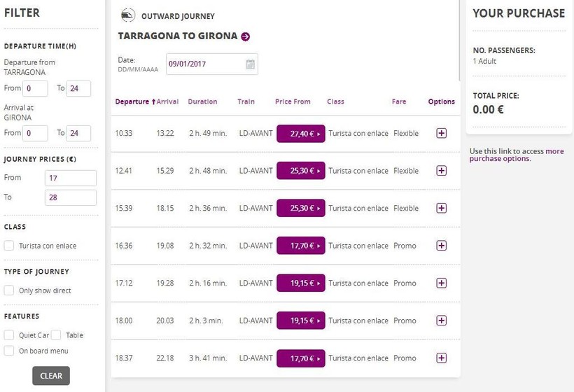
Task: Open plus options for the 16.36 train
Action: [x=441, y=246]
